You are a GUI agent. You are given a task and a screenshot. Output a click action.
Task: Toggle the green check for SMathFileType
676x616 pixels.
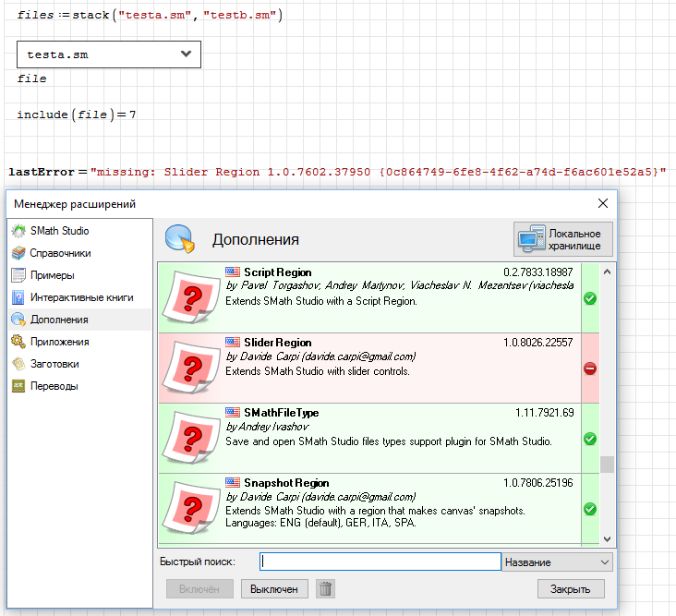click(590, 439)
